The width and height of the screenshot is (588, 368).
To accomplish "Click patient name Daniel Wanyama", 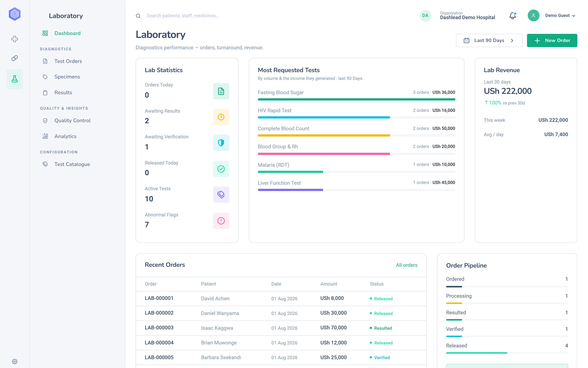I will click(x=220, y=313).
